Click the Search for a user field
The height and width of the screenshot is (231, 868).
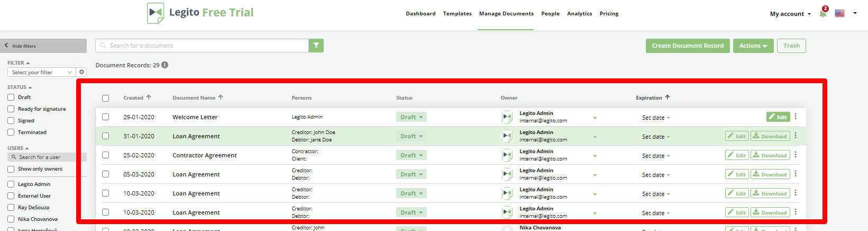(x=47, y=157)
